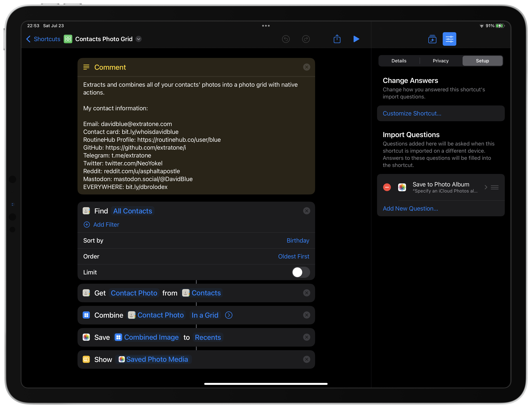
Task: Open Customize Shortcut settings
Action: [412, 113]
